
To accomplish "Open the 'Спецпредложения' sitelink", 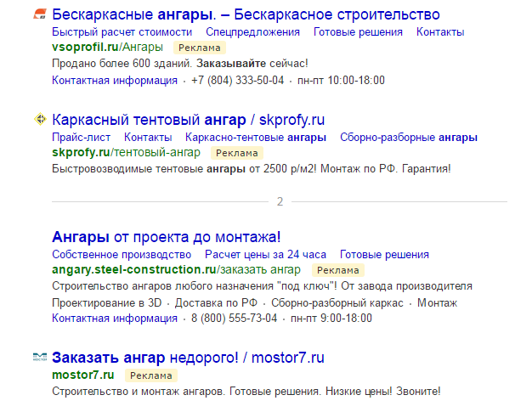I will 252,32.
